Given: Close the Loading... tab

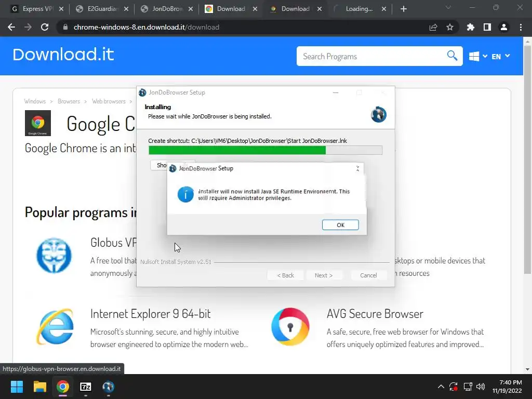Looking at the screenshot, I should (384, 9).
